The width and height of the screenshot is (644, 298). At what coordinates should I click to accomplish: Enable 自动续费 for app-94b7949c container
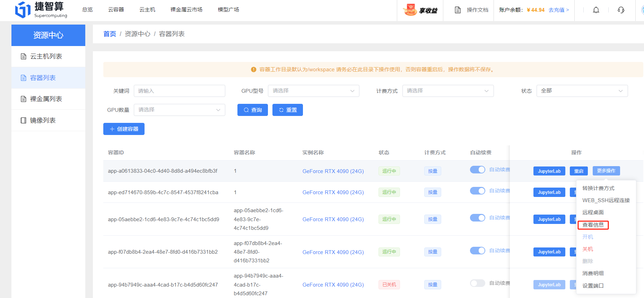pyautogui.click(x=478, y=283)
